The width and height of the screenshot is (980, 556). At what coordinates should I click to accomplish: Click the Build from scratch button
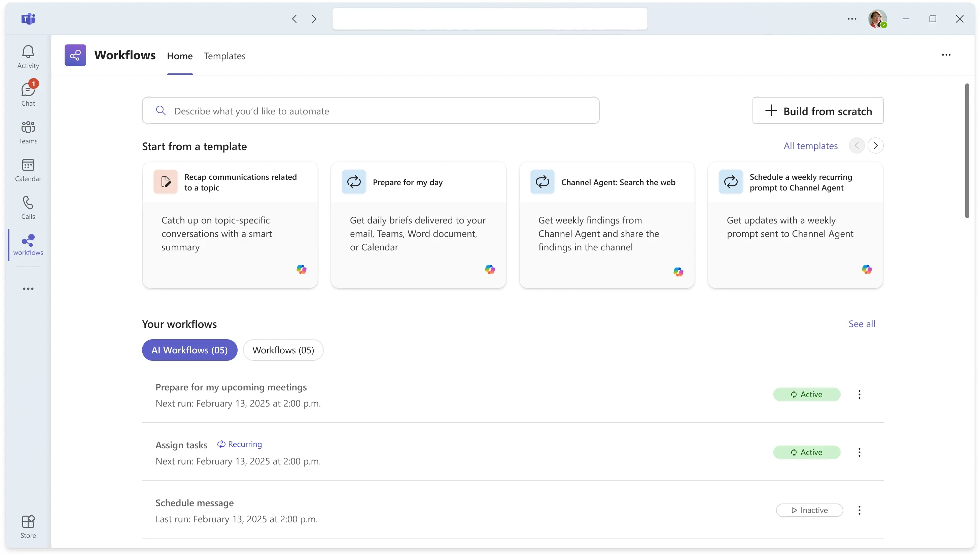pyautogui.click(x=818, y=111)
